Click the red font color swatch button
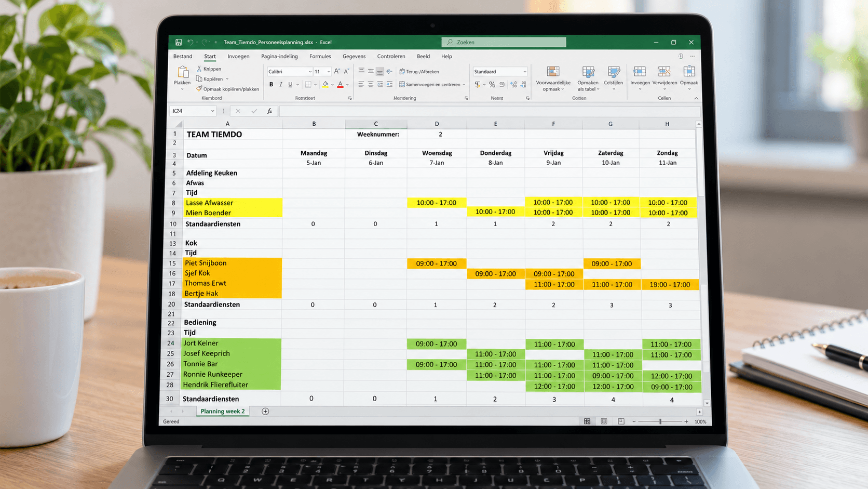The image size is (868, 489). tap(341, 84)
